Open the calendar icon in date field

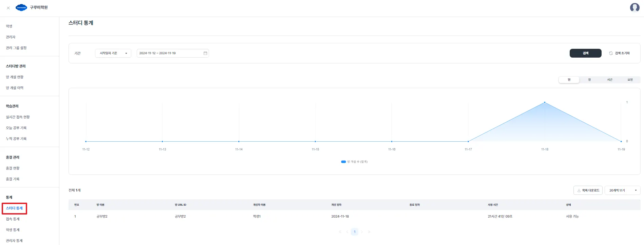pos(205,53)
